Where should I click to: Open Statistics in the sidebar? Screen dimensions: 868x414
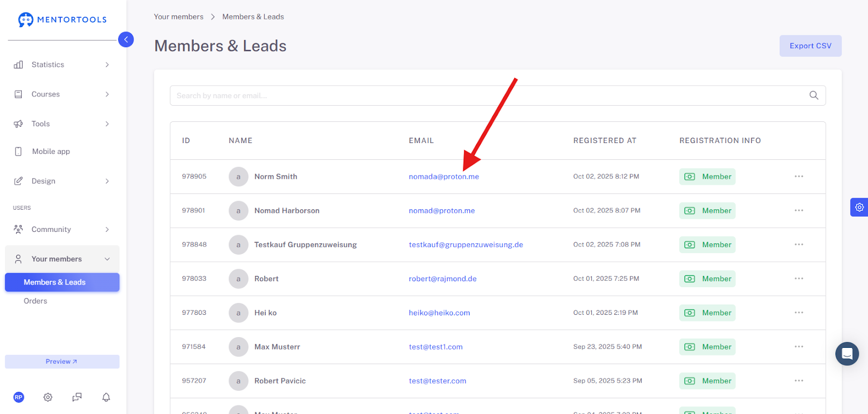(48, 64)
